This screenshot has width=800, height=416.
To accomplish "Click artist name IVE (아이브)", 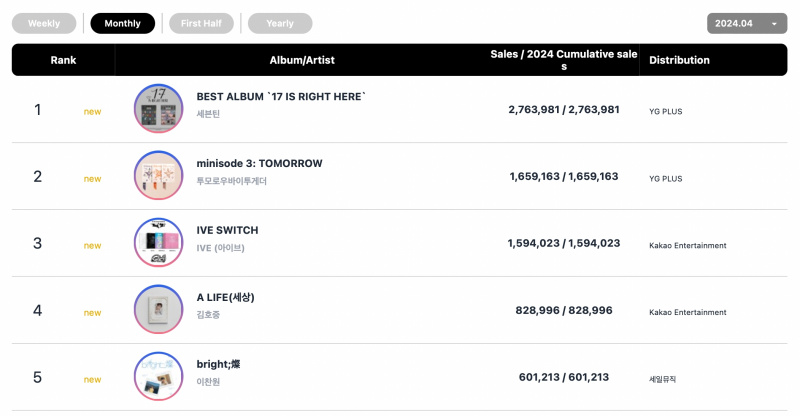I will [x=220, y=248].
